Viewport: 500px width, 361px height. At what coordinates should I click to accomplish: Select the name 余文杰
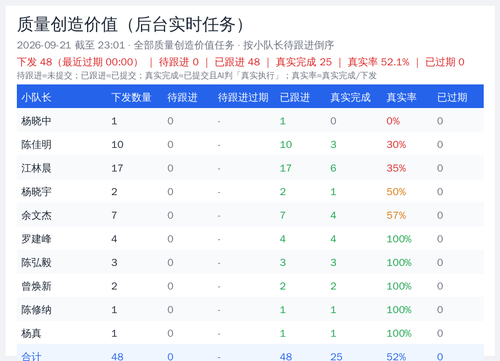point(36,216)
